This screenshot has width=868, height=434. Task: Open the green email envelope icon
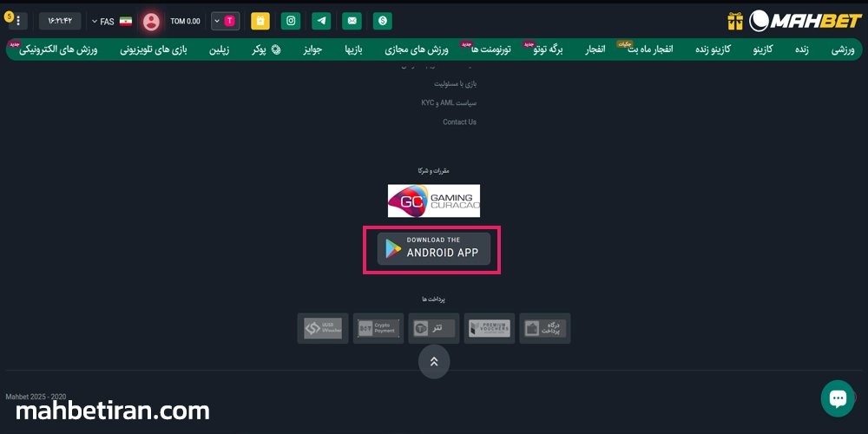352,21
